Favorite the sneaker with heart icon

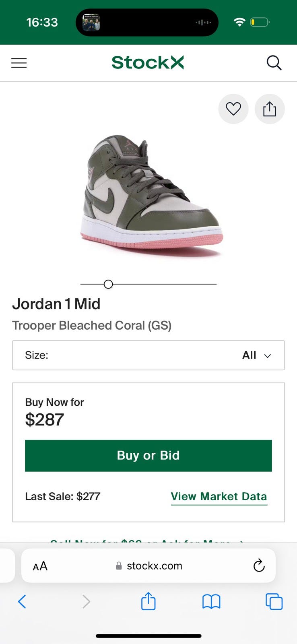click(x=233, y=109)
